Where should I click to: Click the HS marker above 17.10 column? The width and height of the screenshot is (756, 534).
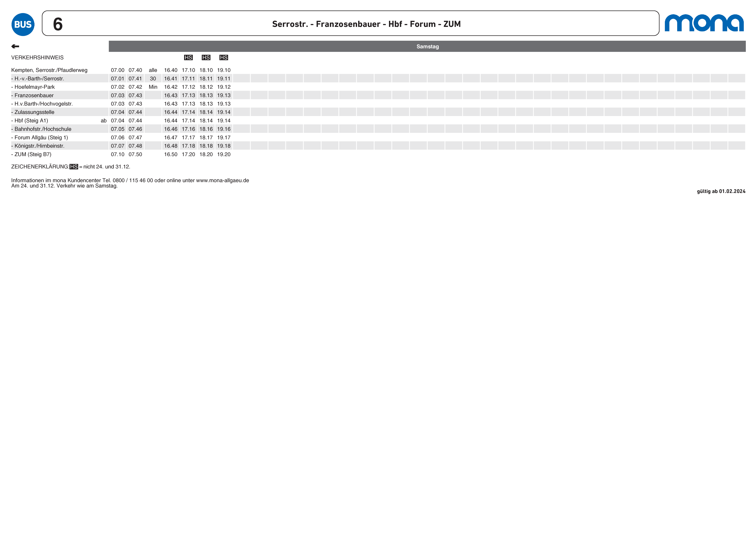click(x=188, y=58)
